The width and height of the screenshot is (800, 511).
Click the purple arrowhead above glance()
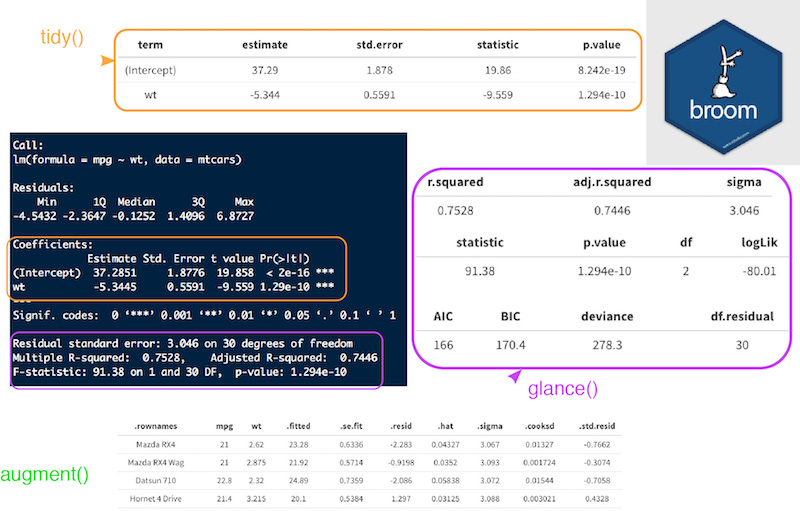(516, 377)
